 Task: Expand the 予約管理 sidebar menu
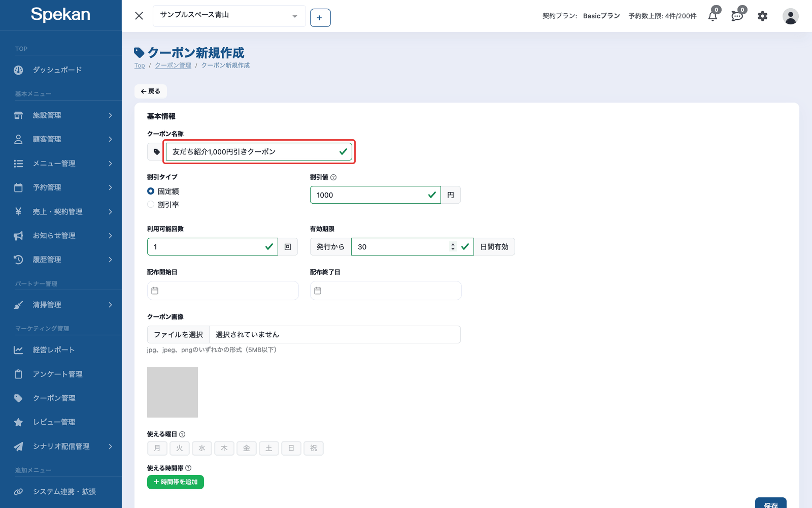pos(61,187)
